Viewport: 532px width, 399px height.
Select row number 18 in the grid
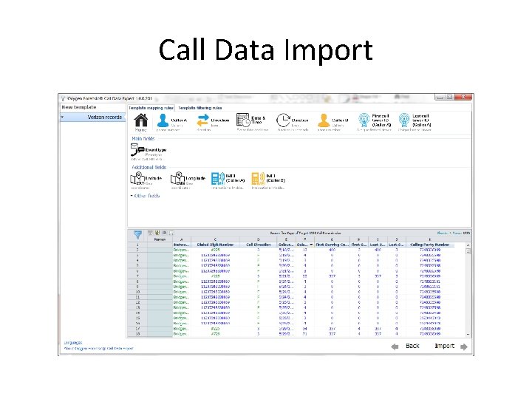[x=137, y=334]
